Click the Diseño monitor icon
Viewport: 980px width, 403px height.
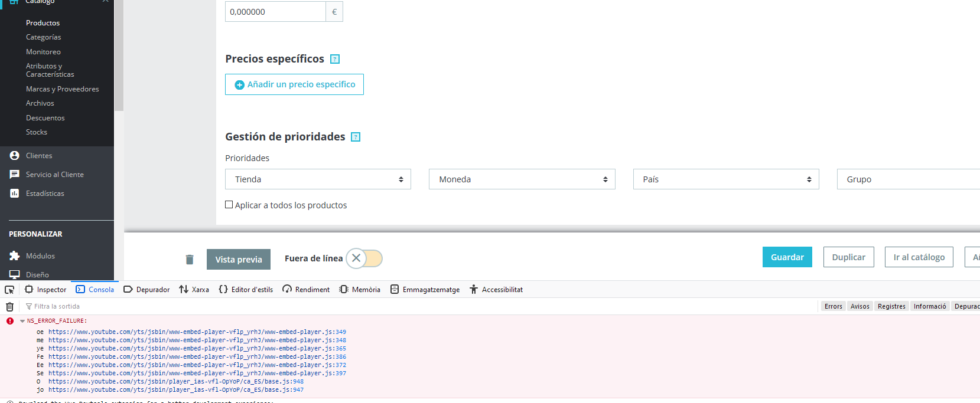pos(15,275)
